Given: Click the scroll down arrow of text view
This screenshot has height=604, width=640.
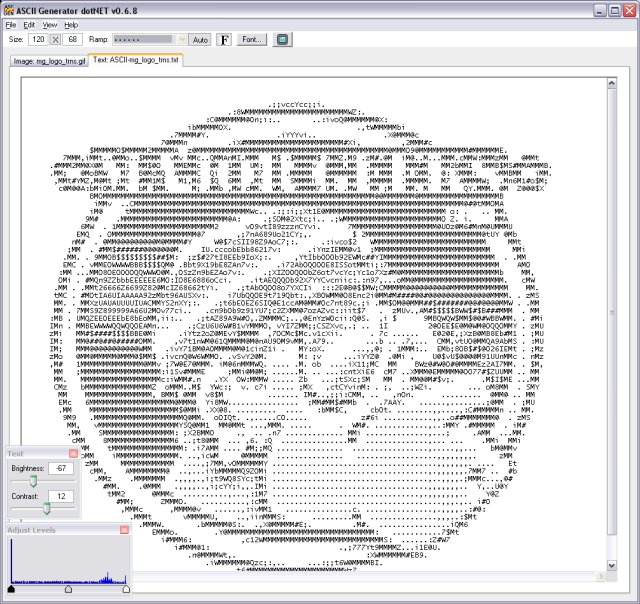Looking at the screenshot, I should click(x=611, y=565).
